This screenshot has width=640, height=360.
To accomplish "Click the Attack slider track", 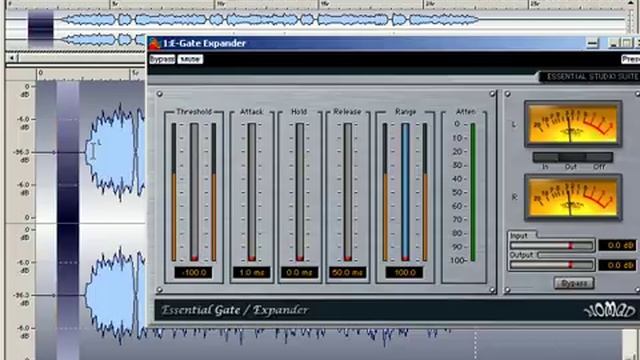I will [x=251, y=192].
